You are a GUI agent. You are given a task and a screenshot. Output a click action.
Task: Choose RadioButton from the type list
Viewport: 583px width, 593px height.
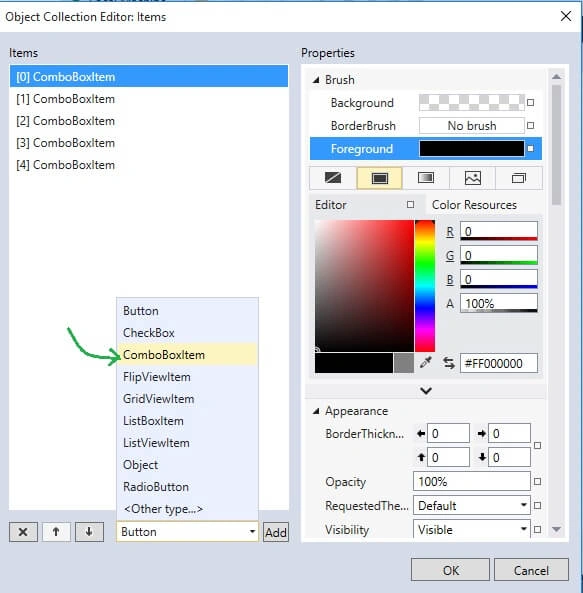188,486
